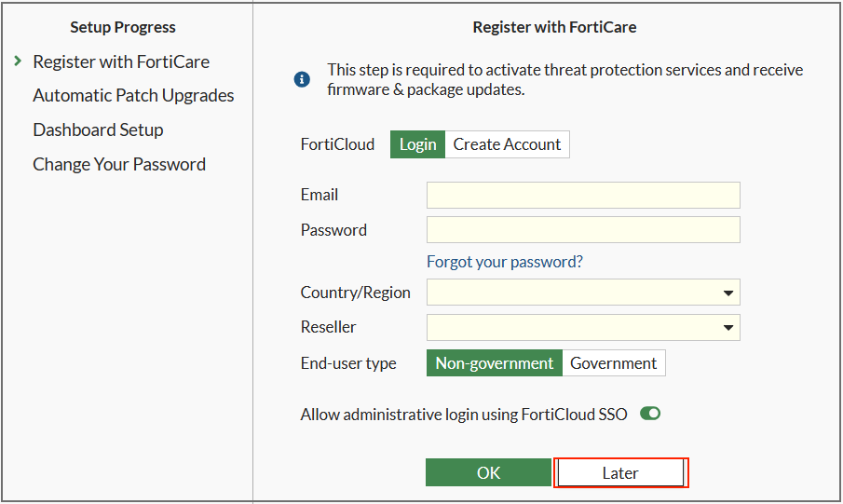Screen dimensions: 843x504
Task: Click in the Password field
Action: click(583, 230)
